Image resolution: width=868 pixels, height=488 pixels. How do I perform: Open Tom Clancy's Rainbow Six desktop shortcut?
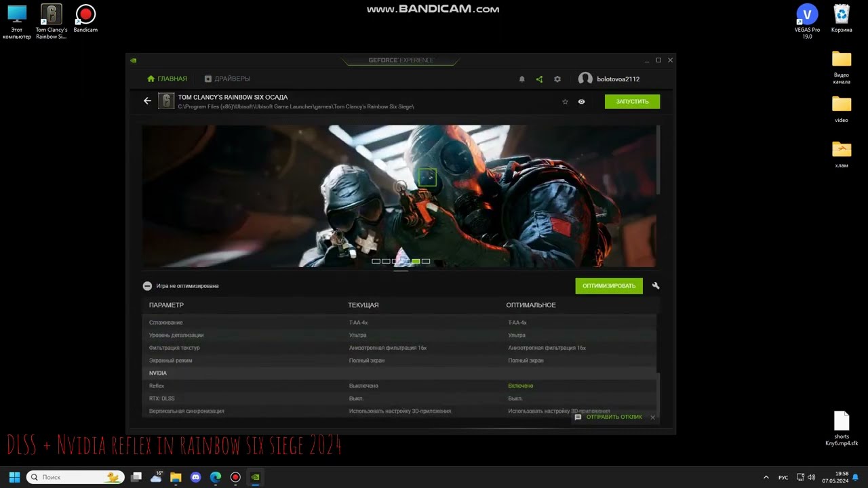[52, 22]
